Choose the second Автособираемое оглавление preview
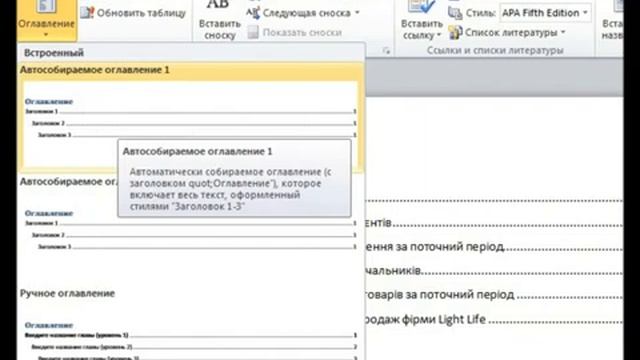Viewport: 640px width, 360px height. tap(191, 235)
